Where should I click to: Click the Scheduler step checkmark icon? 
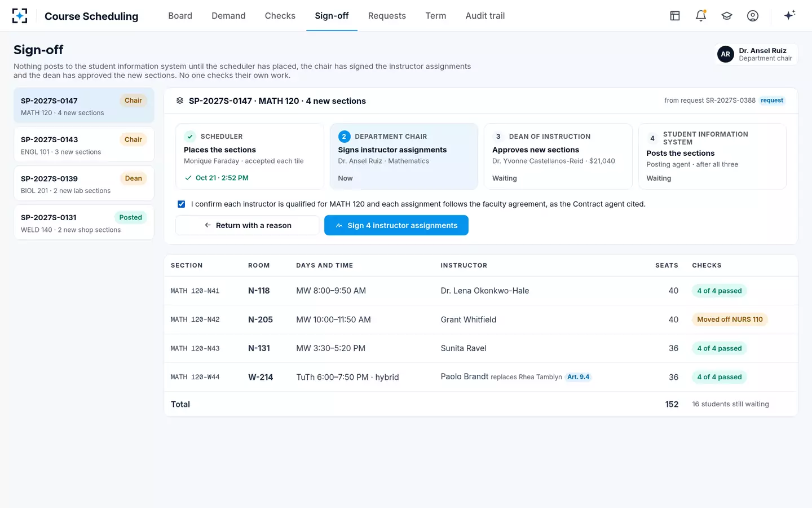pyautogui.click(x=190, y=137)
